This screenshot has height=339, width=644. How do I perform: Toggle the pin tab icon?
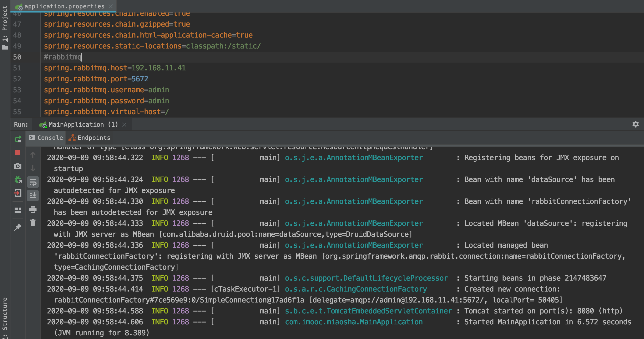pos(18,227)
